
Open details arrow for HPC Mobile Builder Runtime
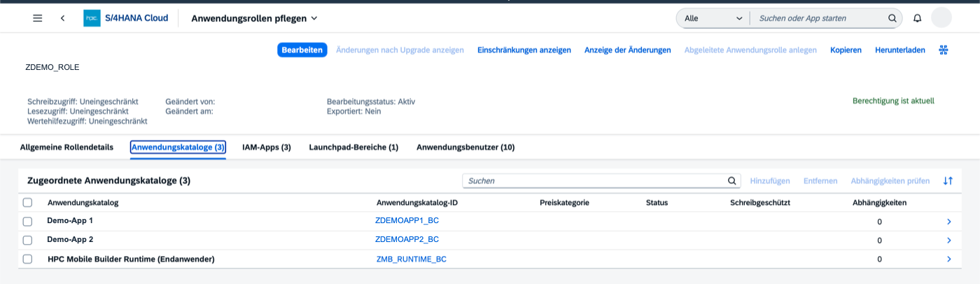pos(948,259)
